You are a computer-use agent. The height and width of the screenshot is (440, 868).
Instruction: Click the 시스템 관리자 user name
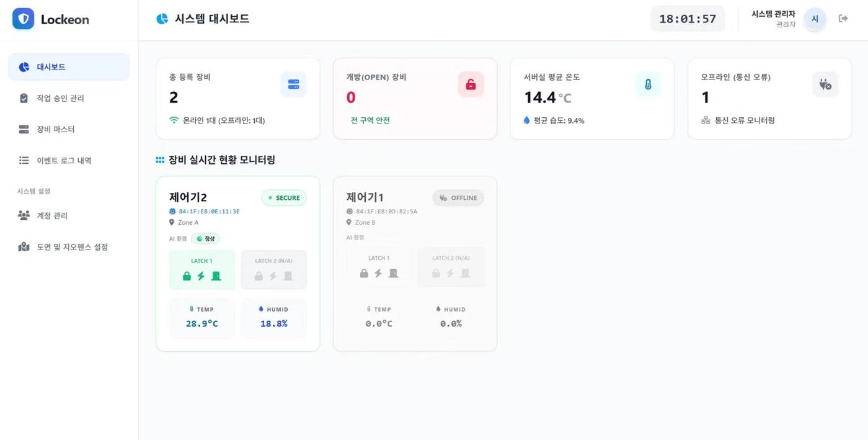pos(773,14)
